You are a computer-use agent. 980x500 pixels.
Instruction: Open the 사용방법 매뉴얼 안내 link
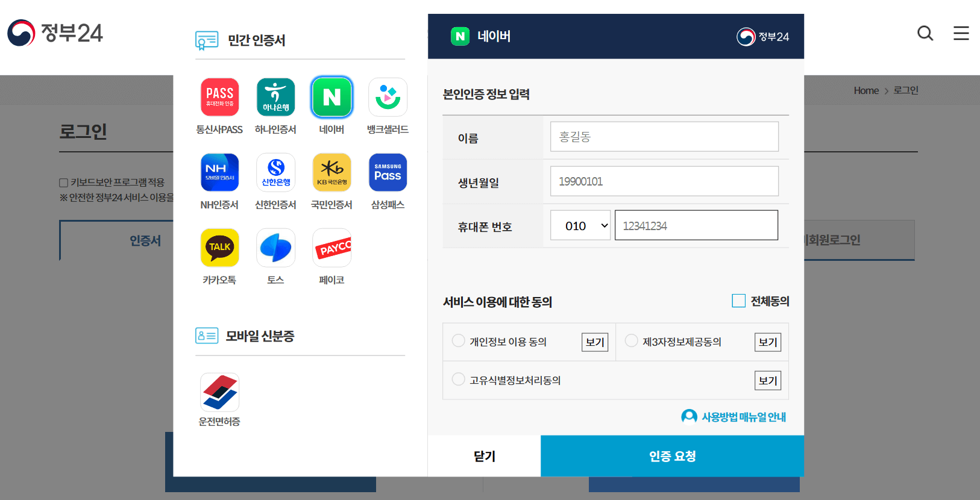[733, 417]
